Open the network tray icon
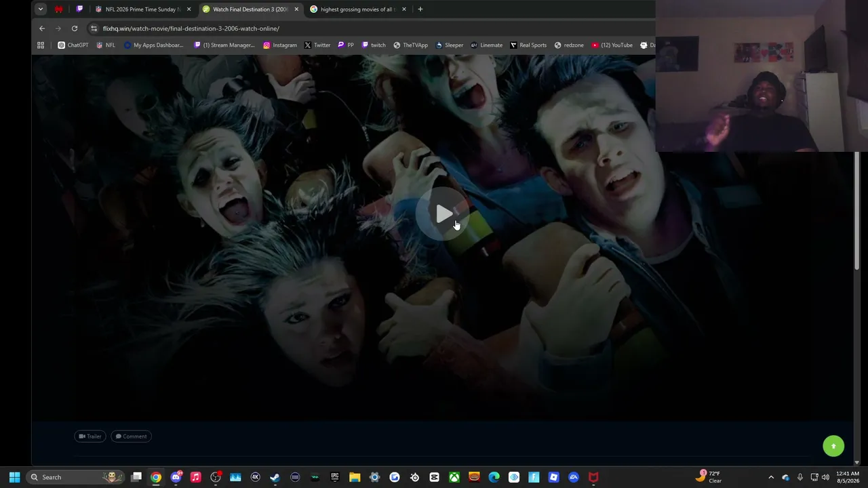The height and width of the screenshot is (488, 868). [x=814, y=477]
